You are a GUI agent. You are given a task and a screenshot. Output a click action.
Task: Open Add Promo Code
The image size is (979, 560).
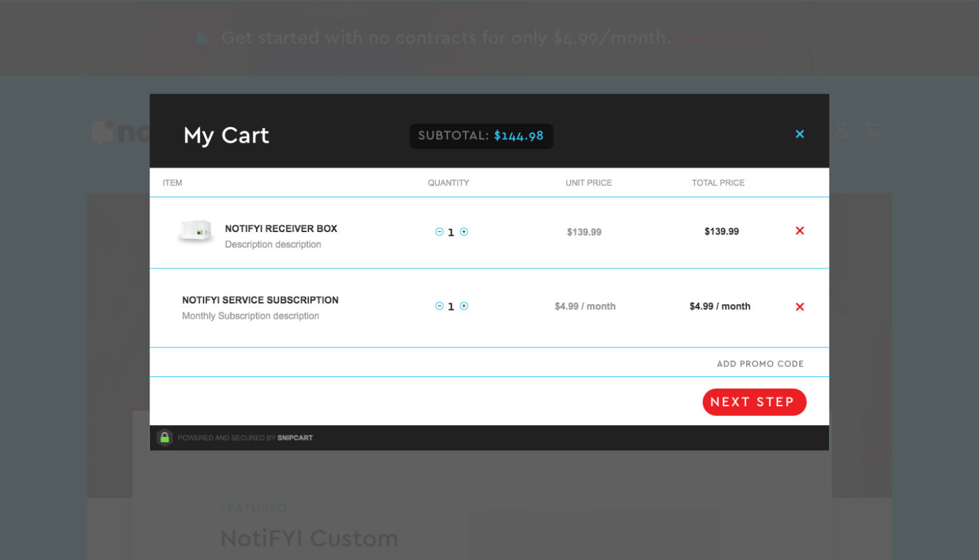(760, 364)
